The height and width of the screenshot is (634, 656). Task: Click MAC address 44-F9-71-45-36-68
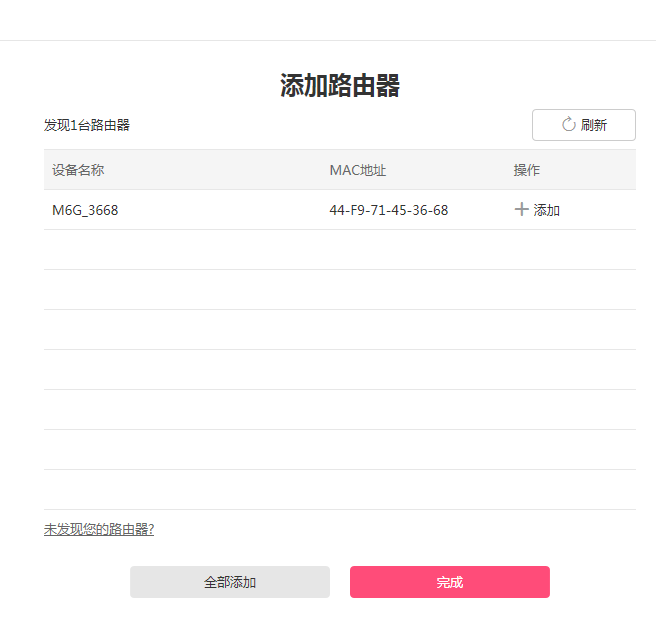tap(388, 210)
